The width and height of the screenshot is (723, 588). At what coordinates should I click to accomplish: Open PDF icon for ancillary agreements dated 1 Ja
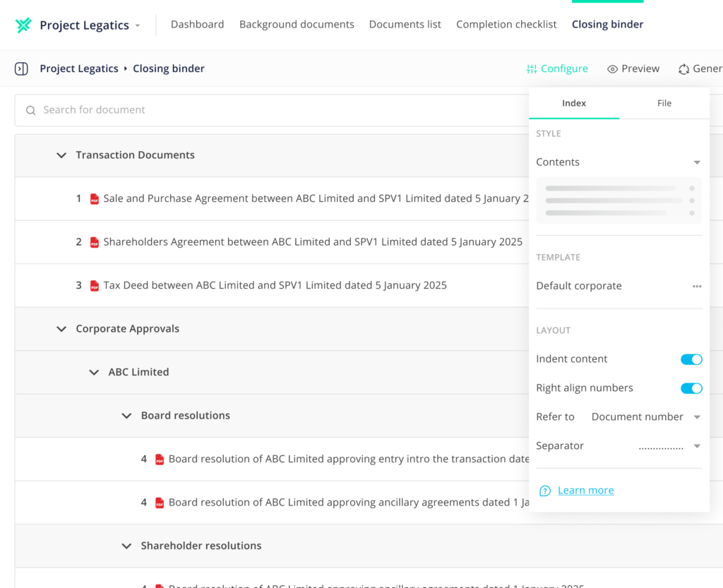[160, 503]
